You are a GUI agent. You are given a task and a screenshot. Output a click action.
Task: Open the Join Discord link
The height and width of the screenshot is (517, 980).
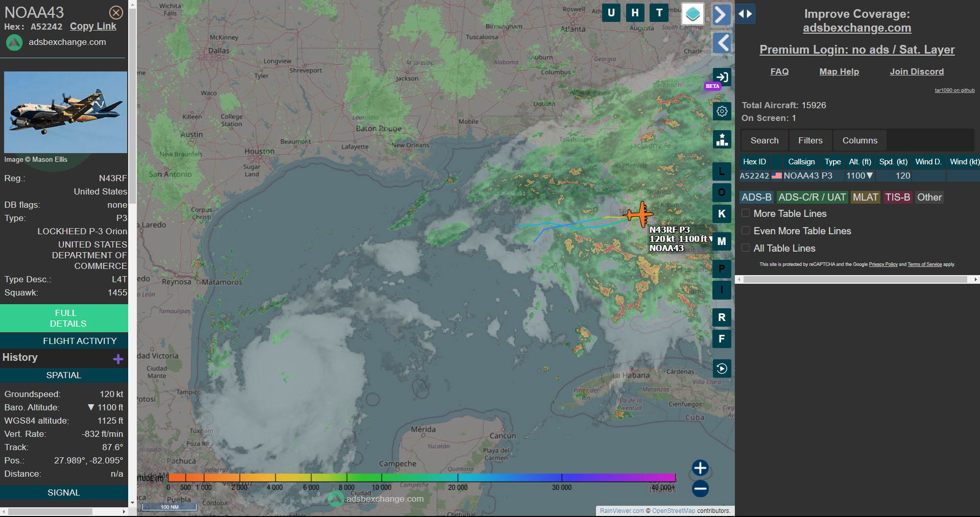click(917, 72)
